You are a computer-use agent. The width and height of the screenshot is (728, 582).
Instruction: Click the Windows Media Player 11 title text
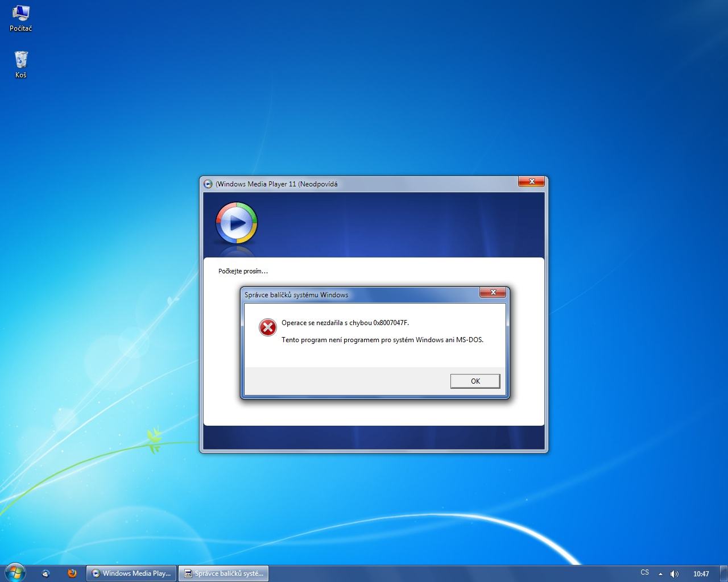click(276, 184)
